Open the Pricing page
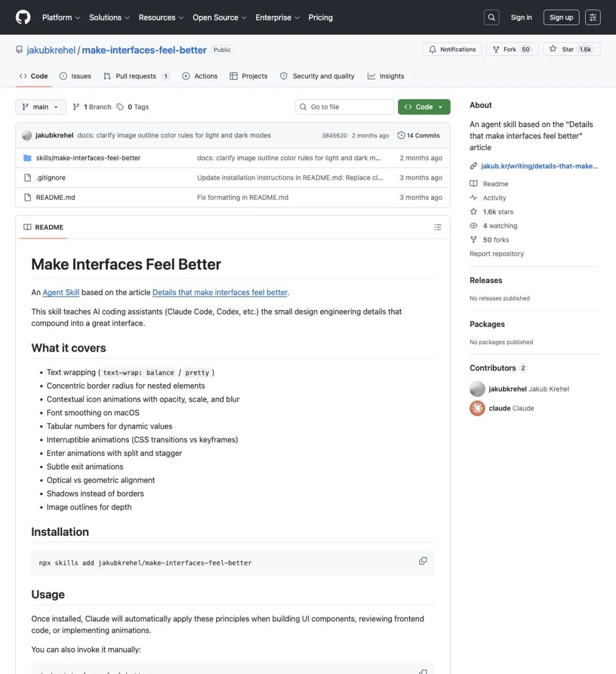This screenshot has width=616, height=674. pos(321,17)
